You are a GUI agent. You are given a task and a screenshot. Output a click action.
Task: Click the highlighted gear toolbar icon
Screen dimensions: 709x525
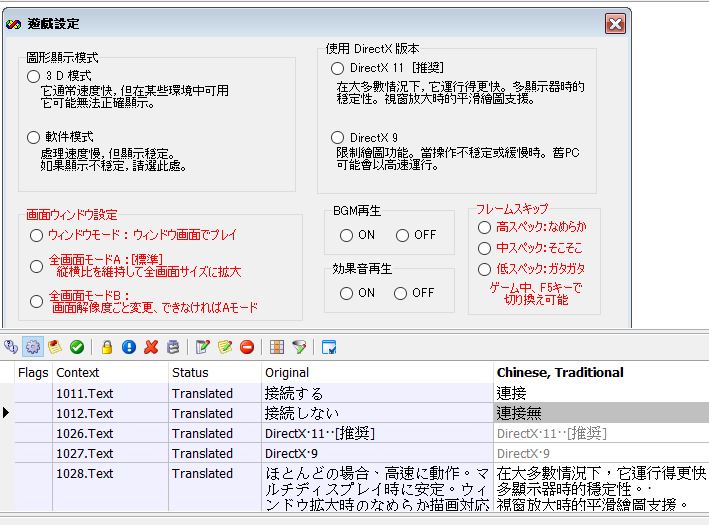click(33, 347)
